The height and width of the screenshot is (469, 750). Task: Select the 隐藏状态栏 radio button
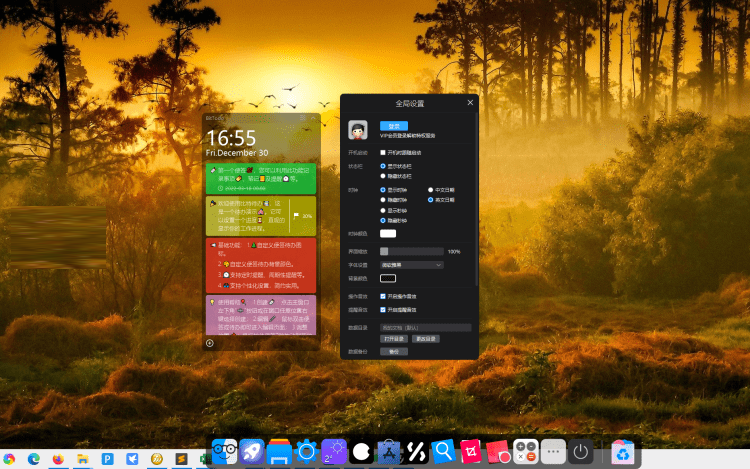tap(383, 176)
